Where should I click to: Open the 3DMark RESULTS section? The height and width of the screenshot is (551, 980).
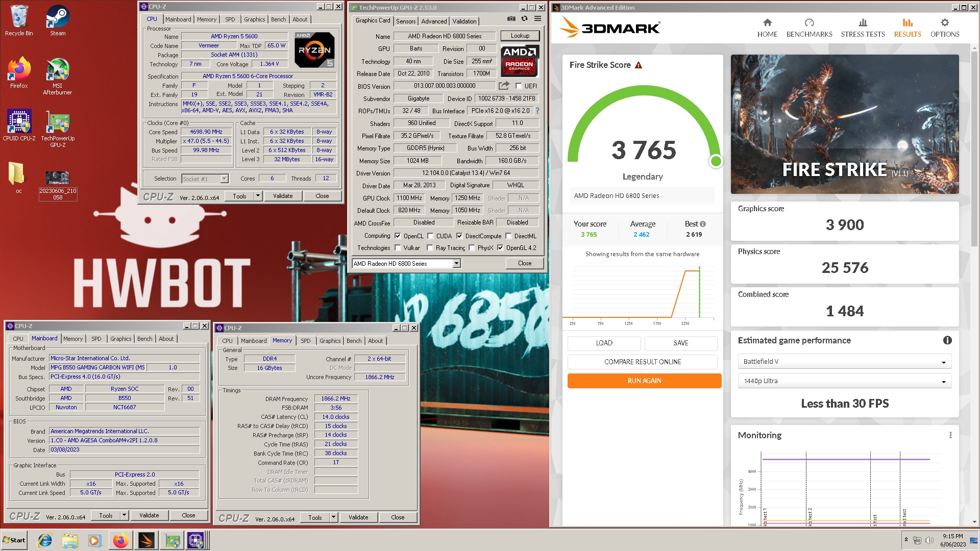click(x=908, y=28)
